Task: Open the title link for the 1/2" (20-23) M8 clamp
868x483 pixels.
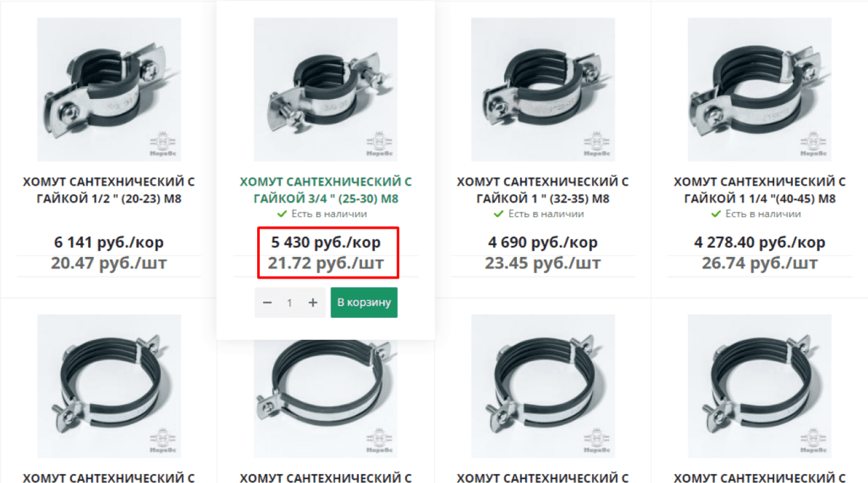Action: (x=109, y=190)
